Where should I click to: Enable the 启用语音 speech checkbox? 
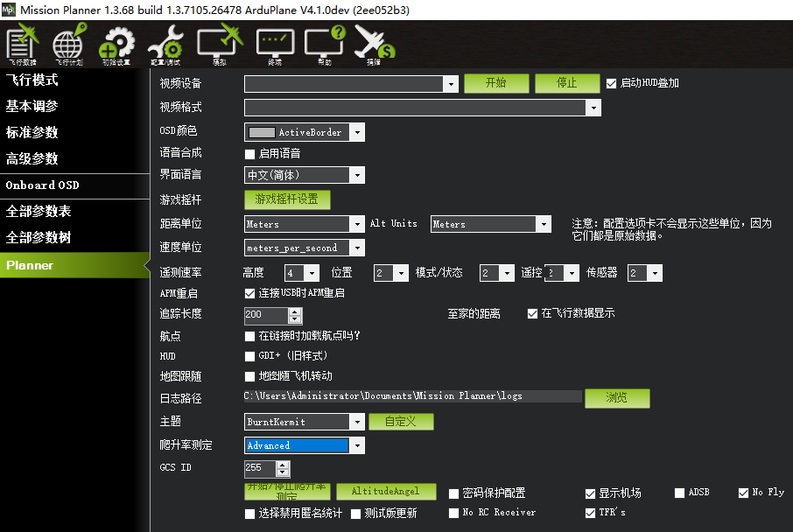point(249,154)
